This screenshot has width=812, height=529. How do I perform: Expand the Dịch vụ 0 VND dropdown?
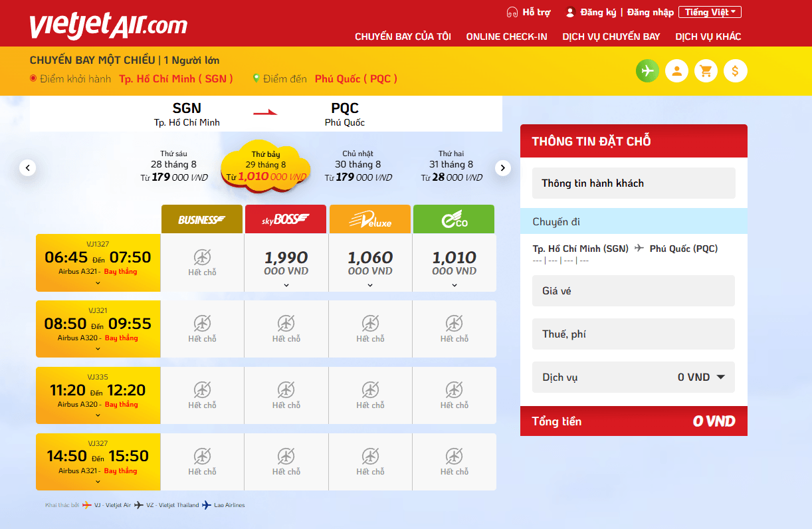(x=633, y=377)
